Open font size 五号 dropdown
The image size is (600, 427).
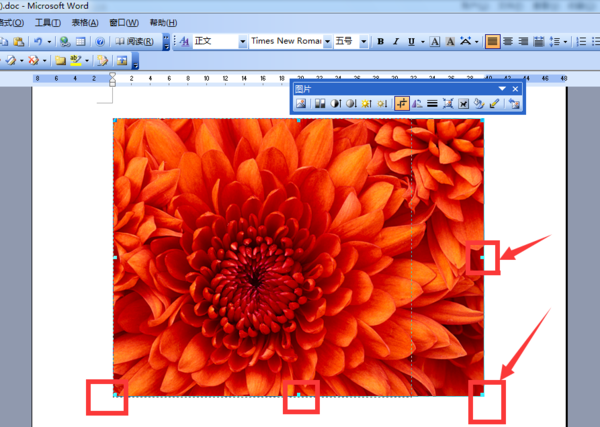click(x=364, y=41)
